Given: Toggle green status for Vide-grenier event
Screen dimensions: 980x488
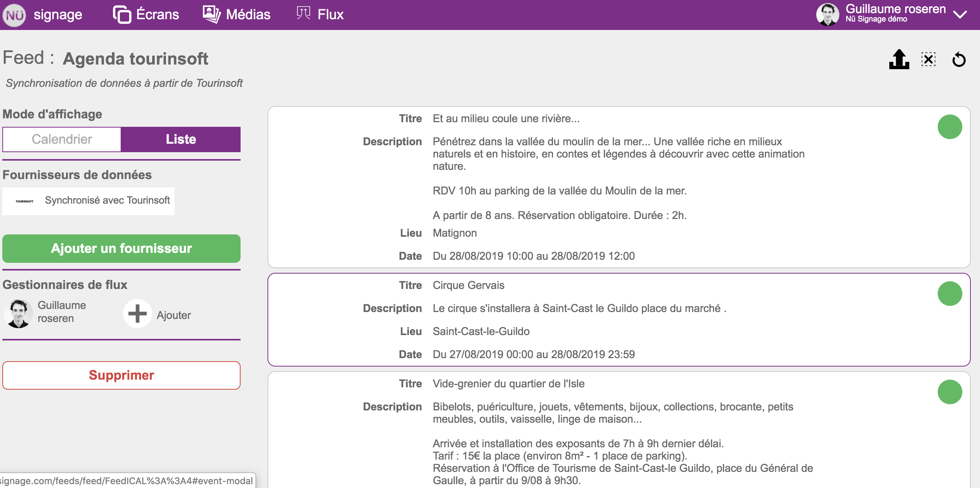Looking at the screenshot, I should pos(950,392).
